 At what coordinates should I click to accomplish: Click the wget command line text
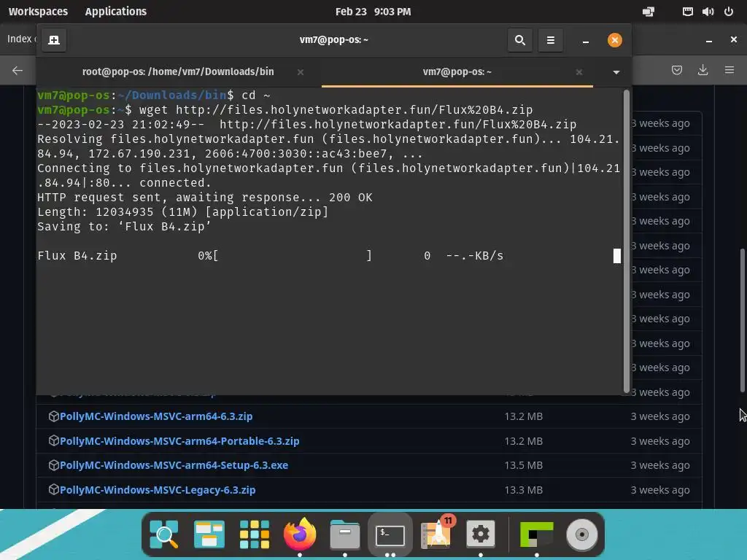[x=336, y=110]
